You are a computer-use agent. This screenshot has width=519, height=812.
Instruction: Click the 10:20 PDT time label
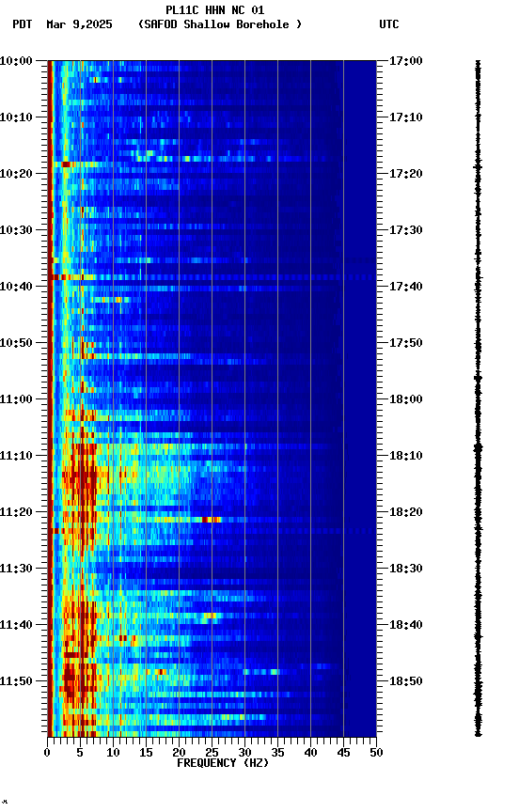16,174
